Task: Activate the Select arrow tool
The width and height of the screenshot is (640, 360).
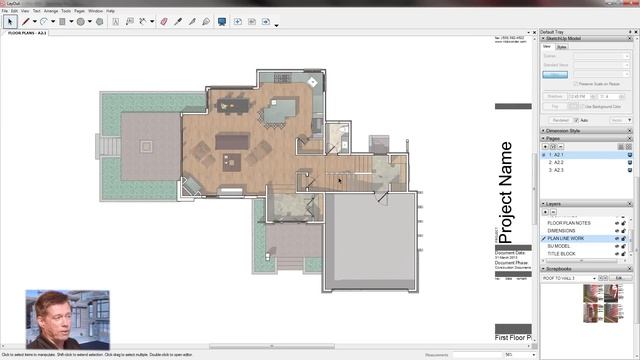Action: click(10, 22)
